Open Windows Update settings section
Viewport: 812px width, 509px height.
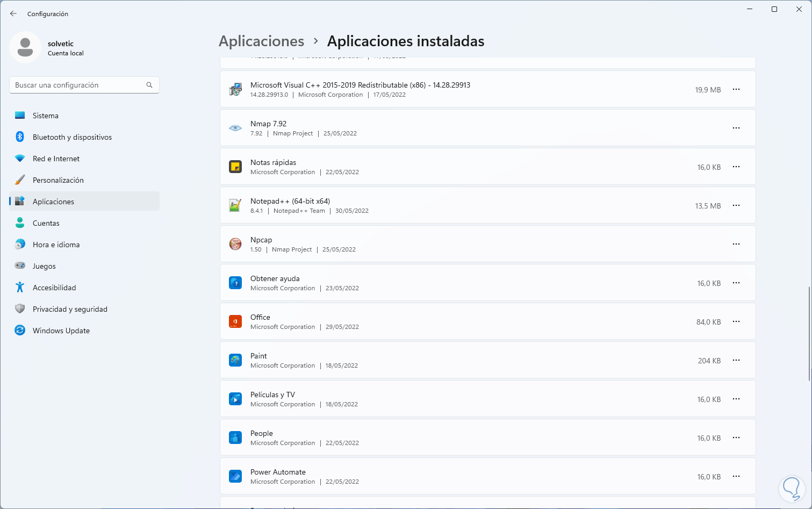pos(61,331)
